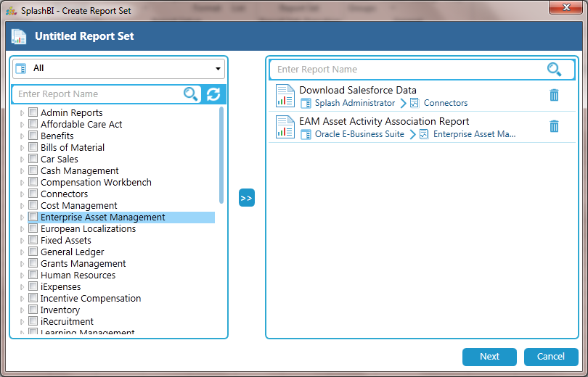Remove EAM Asset Activity Association Report via trash
588x377 pixels.
point(554,127)
